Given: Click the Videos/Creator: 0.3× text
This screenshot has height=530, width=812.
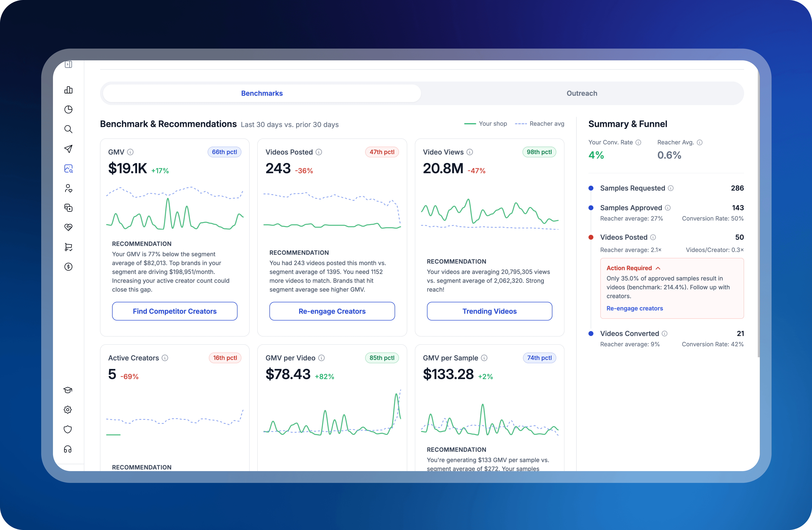Looking at the screenshot, I should tap(715, 250).
